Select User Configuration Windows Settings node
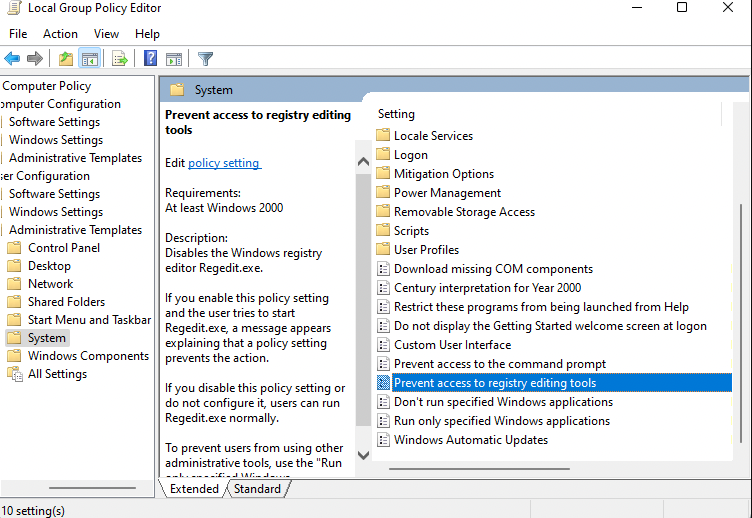The height and width of the screenshot is (518, 752). coord(56,212)
